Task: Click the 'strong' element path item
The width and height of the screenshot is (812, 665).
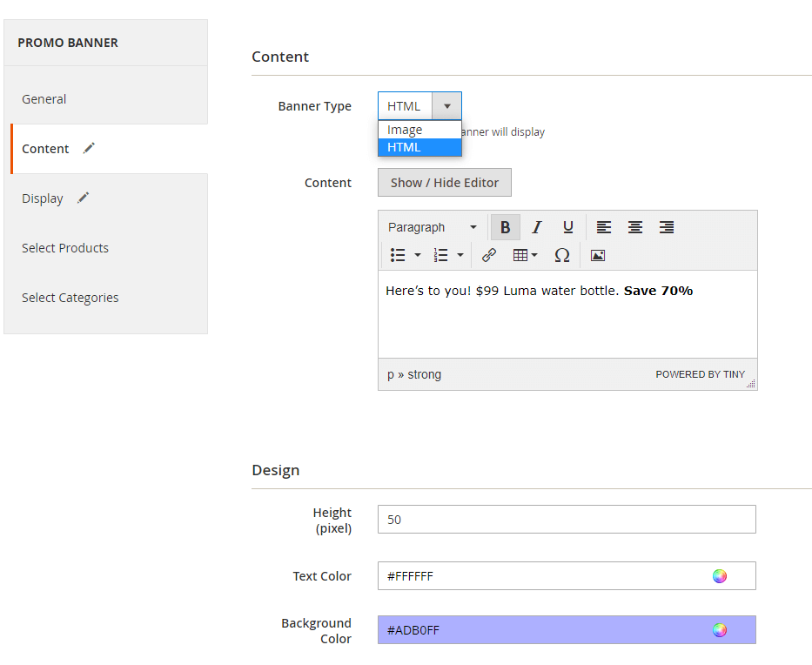Action: pos(424,374)
